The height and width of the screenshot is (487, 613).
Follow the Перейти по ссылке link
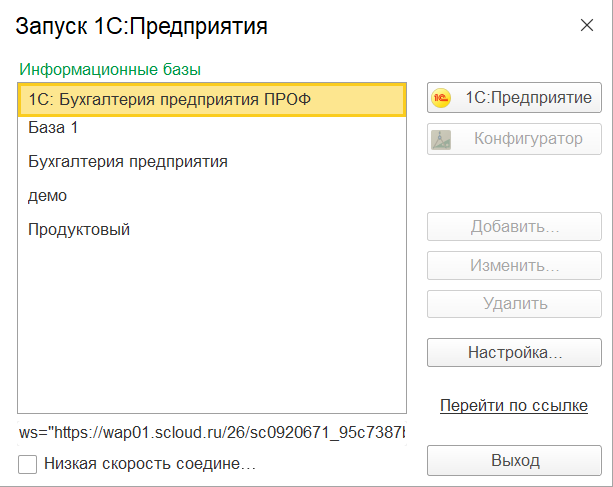(514, 406)
